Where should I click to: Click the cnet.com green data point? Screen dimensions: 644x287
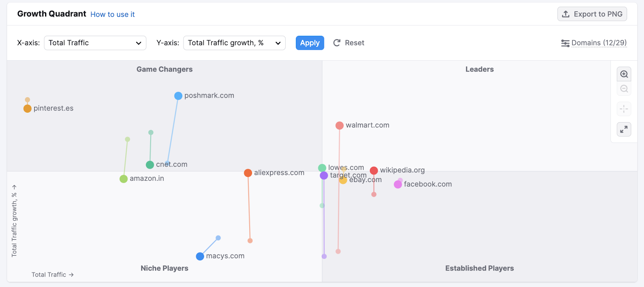pos(150,165)
